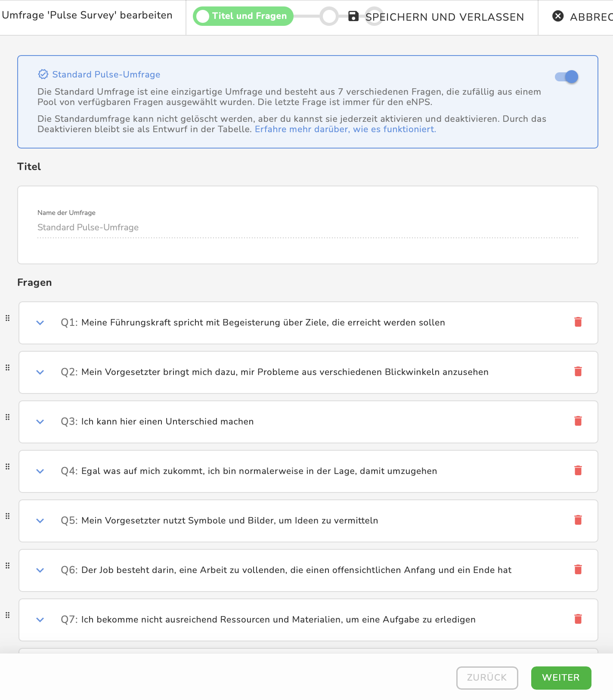Open Q5 details via the chevron
The height and width of the screenshot is (700, 613).
40,520
